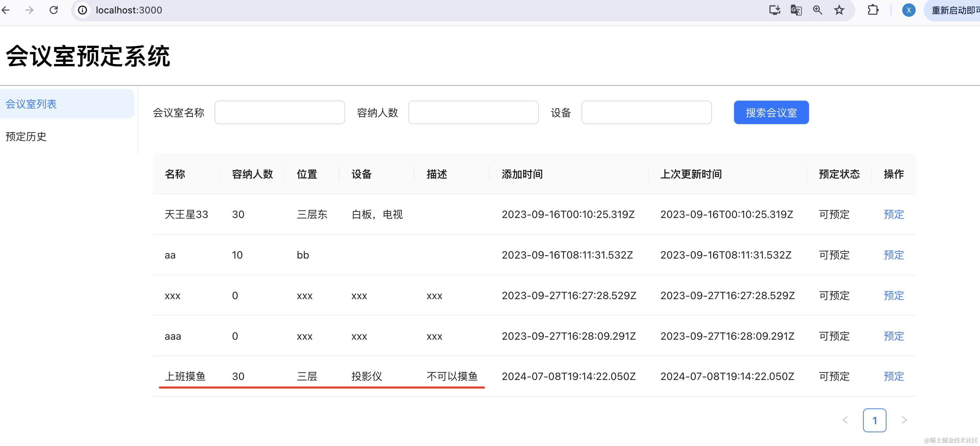Select 会议室列表 in the sidebar
980x446 pixels.
tap(31, 104)
